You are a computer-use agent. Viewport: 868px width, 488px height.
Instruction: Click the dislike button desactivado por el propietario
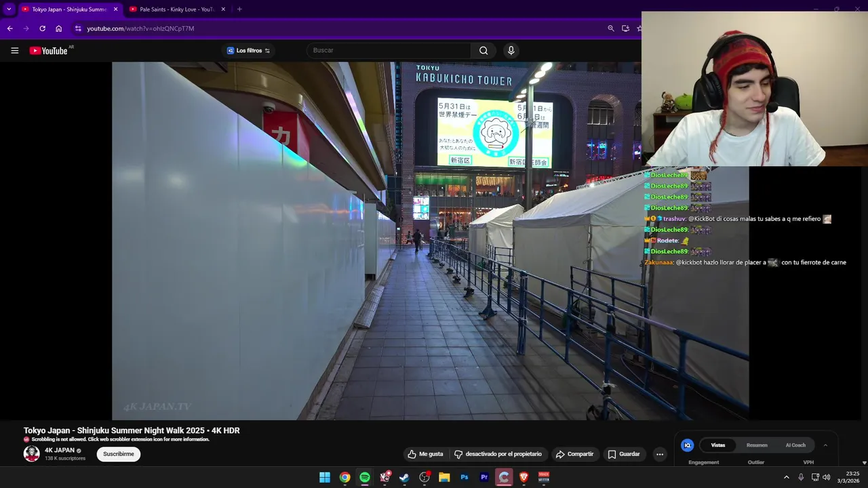click(x=498, y=454)
